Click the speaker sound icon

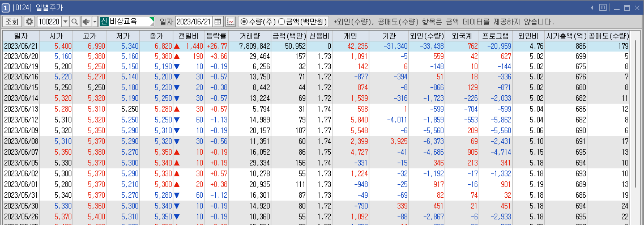(86, 22)
